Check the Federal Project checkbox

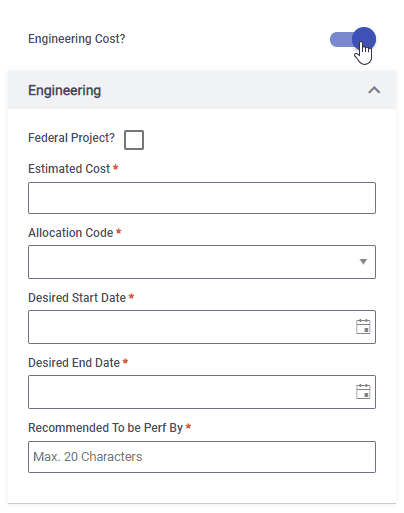tap(134, 140)
